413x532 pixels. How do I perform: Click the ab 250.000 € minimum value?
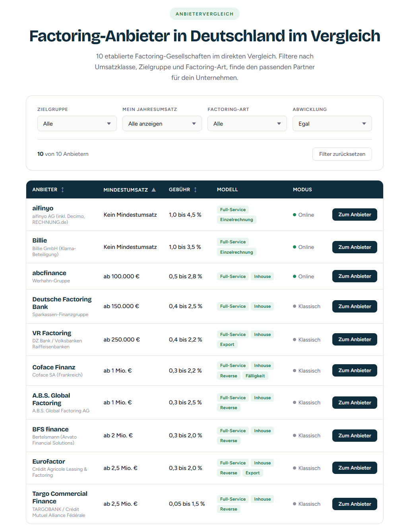pos(122,340)
